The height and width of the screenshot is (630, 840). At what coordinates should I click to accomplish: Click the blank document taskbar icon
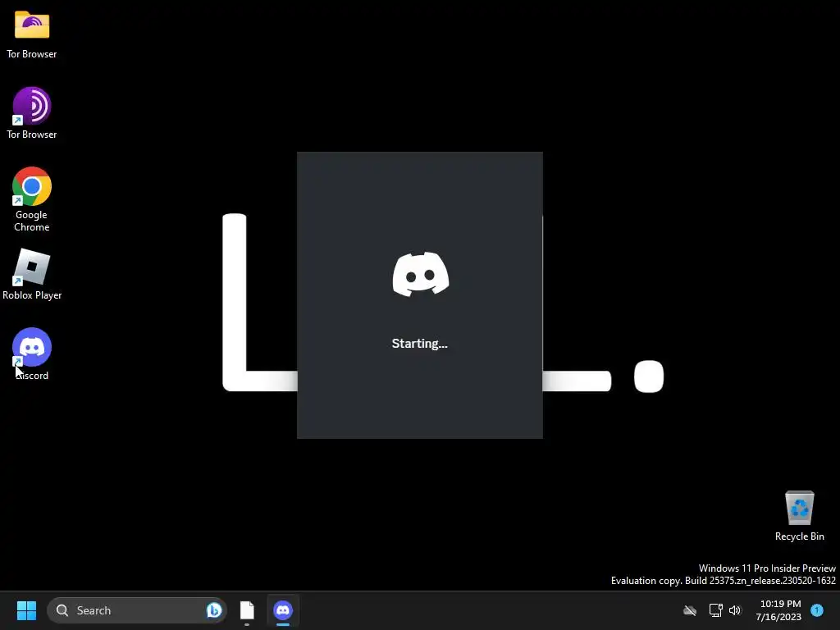[247, 610]
